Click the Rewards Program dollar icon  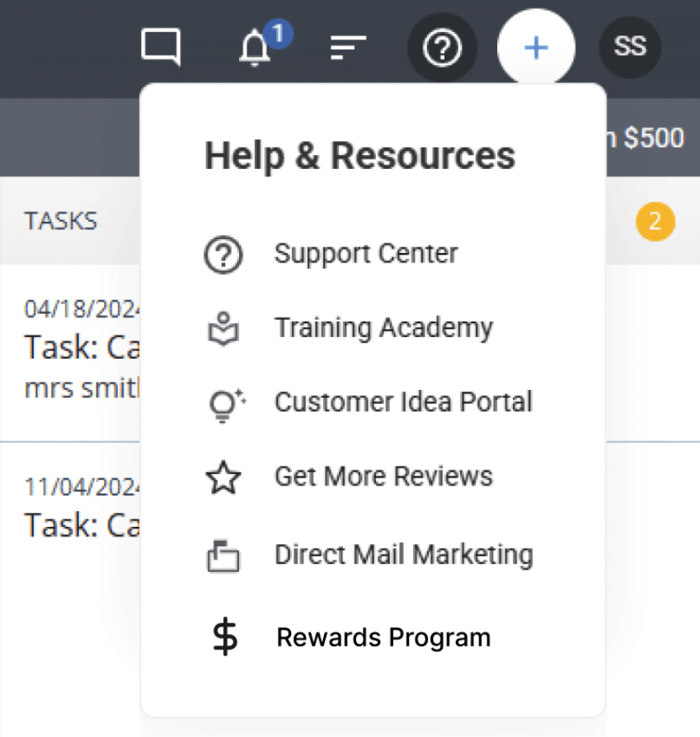223,637
